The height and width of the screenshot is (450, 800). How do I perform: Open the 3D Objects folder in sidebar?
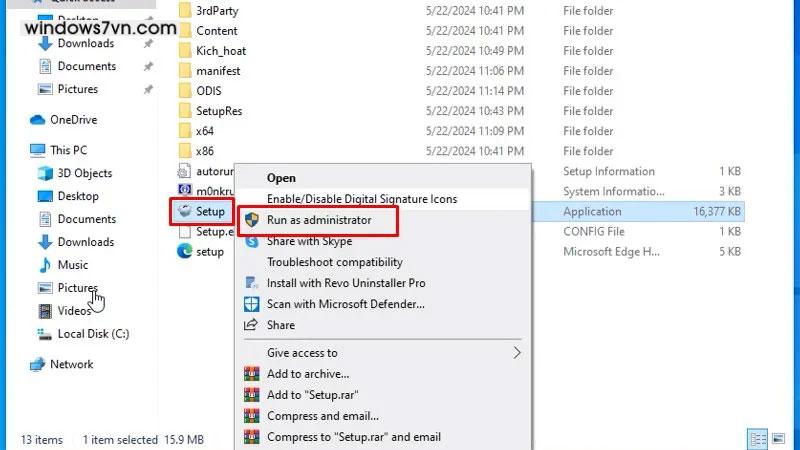pyautogui.click(x=85, y=174)
